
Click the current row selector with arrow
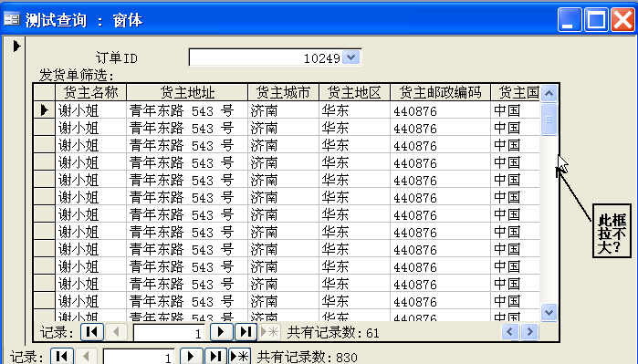coord(45,109)
